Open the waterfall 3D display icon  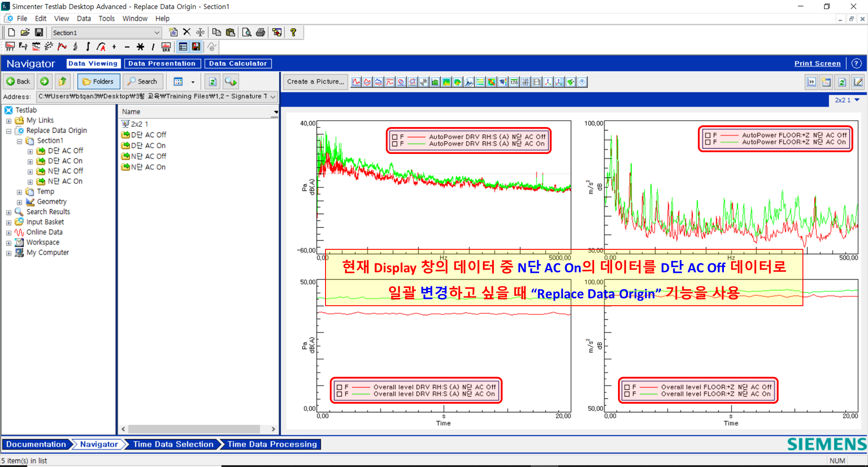[469, 82]
